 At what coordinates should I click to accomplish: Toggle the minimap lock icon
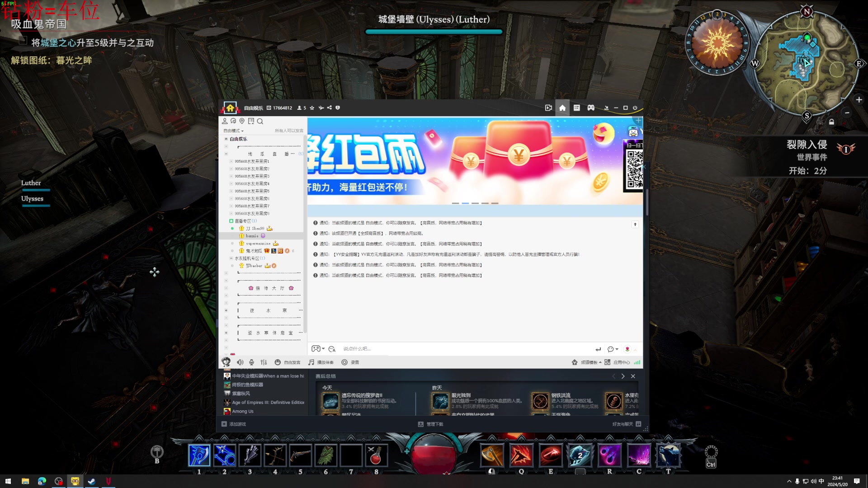click(831, 122)
